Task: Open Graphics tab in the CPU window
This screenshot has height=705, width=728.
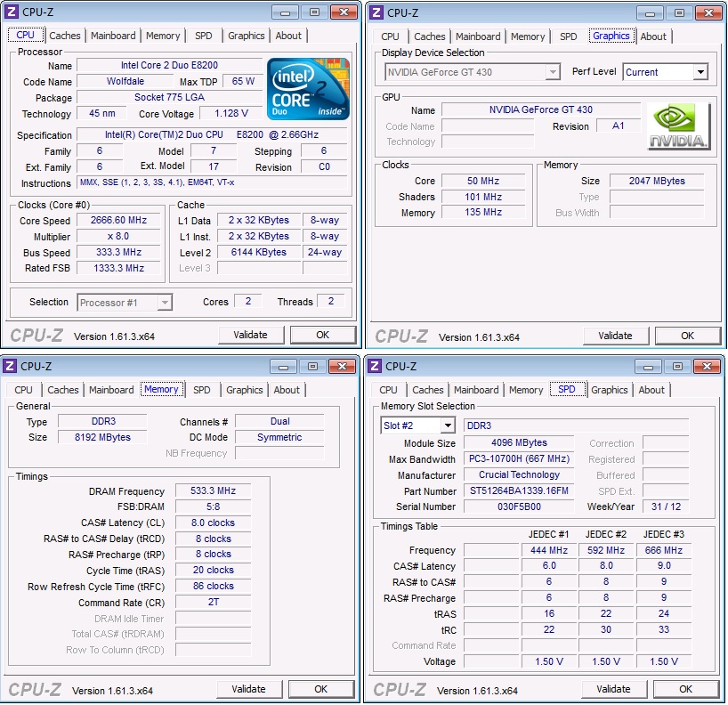Action: [x=246, y=36]
